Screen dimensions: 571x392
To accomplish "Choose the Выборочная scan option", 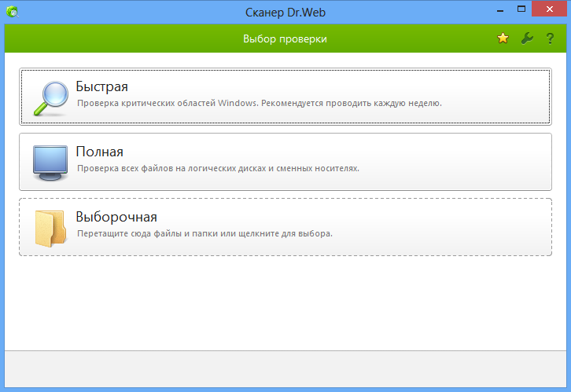I will 285,227.
